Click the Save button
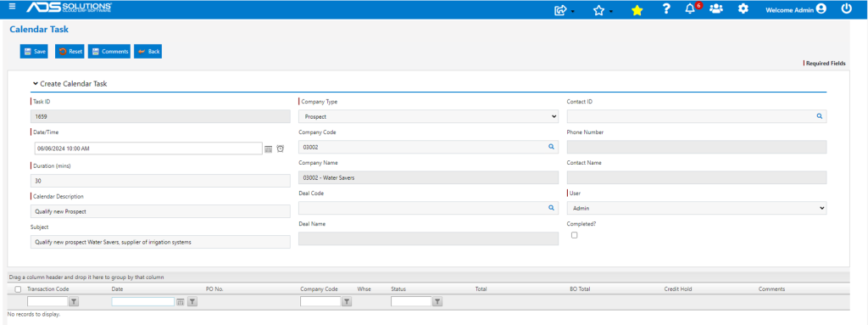This screenshot has height=325, width=868. point(34,52)
